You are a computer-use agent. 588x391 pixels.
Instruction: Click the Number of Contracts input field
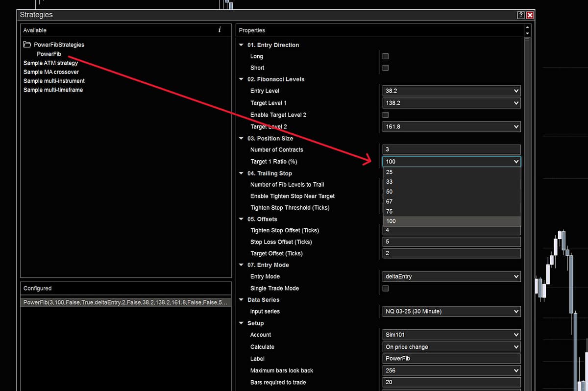451,149
